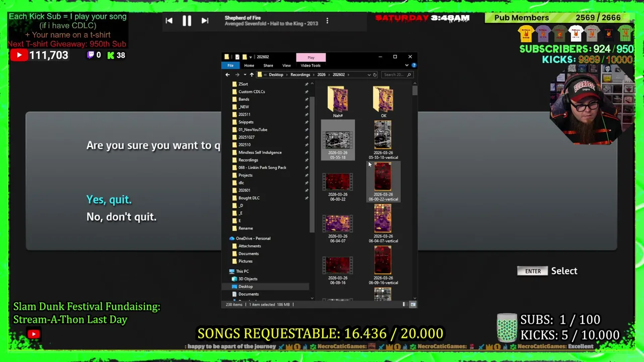Open Bought DLC folder in sidebar

pos(249,198)
